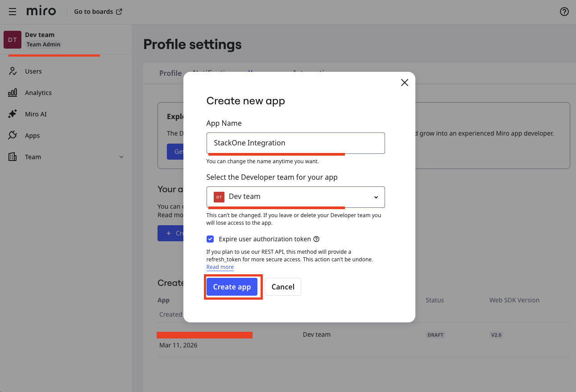Click the red DT icon in dropdown
The image size is (576, 392).
coord(219,197)
